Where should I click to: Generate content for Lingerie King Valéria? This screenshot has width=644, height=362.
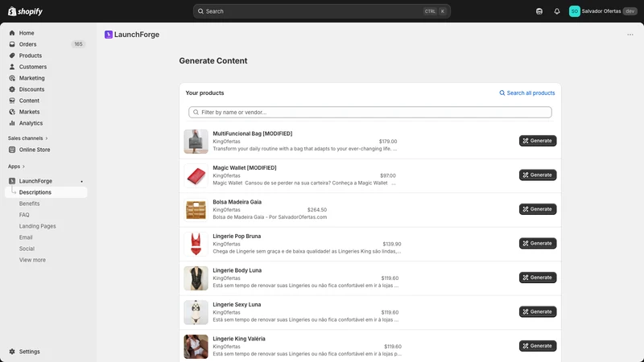[x=538, y=346]
